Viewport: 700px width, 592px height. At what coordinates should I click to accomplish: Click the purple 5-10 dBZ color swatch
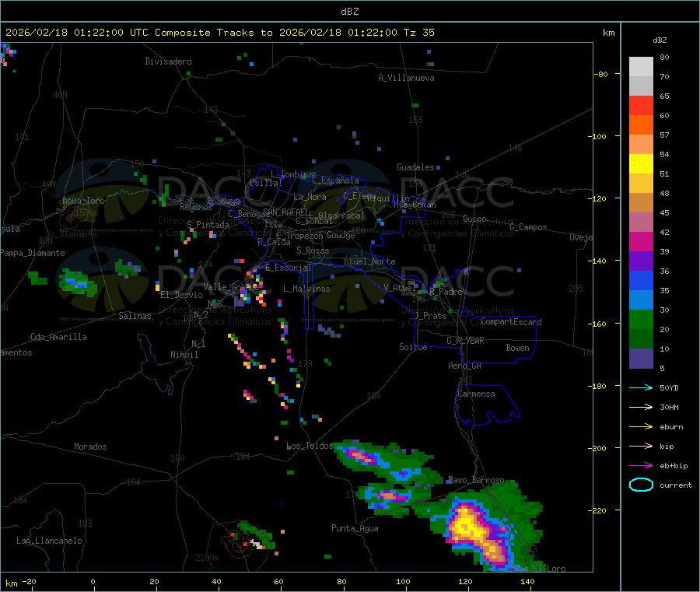coord(641,359)
